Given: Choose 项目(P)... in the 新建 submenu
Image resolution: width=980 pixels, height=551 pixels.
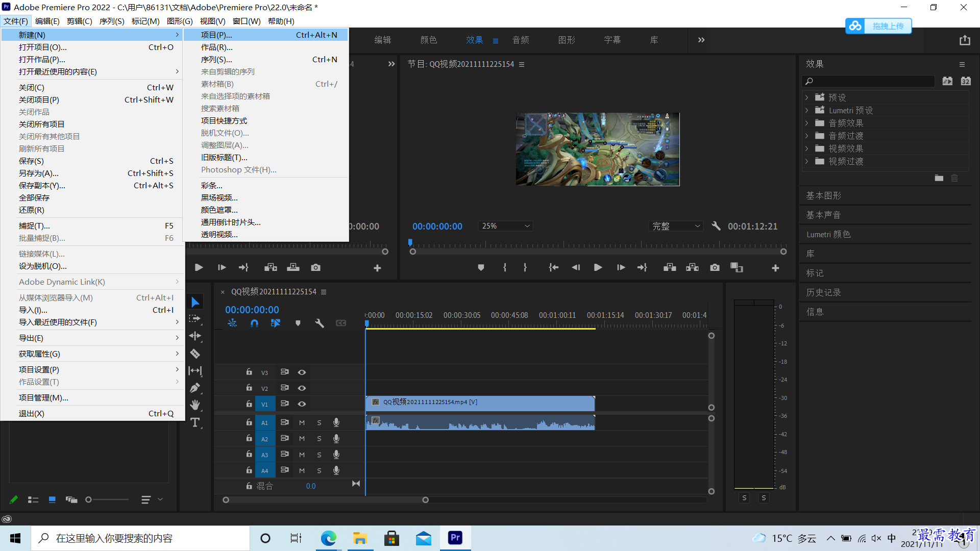Looking at the screenshot, I should [x=266, y=35].
